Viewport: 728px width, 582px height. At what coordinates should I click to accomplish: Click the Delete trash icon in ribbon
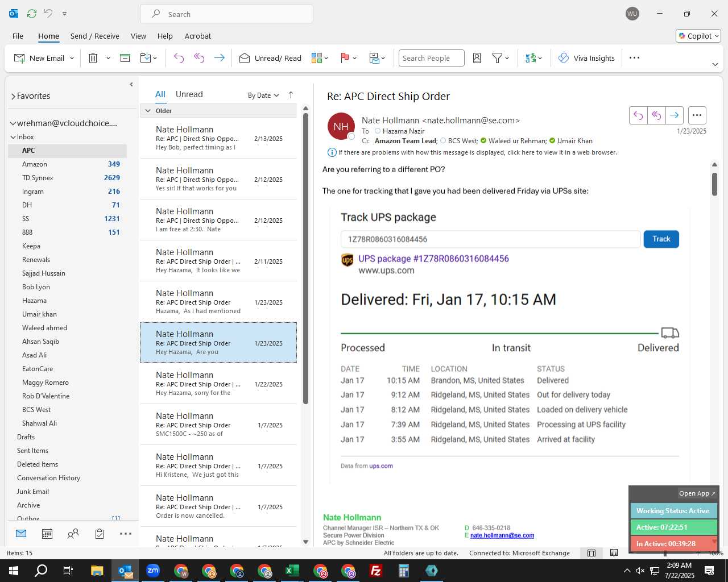tap(93, 58)
